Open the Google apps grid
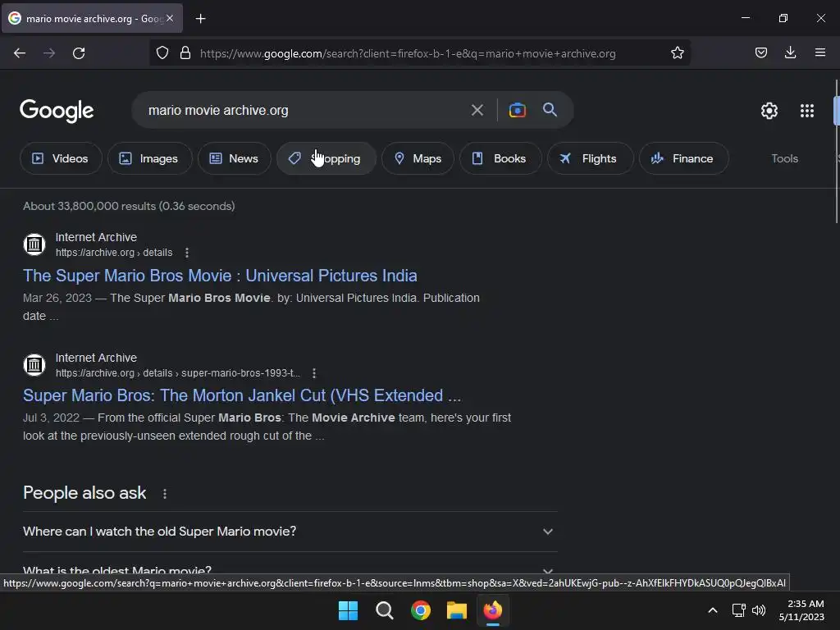The image size is (840, 630). 807,111
